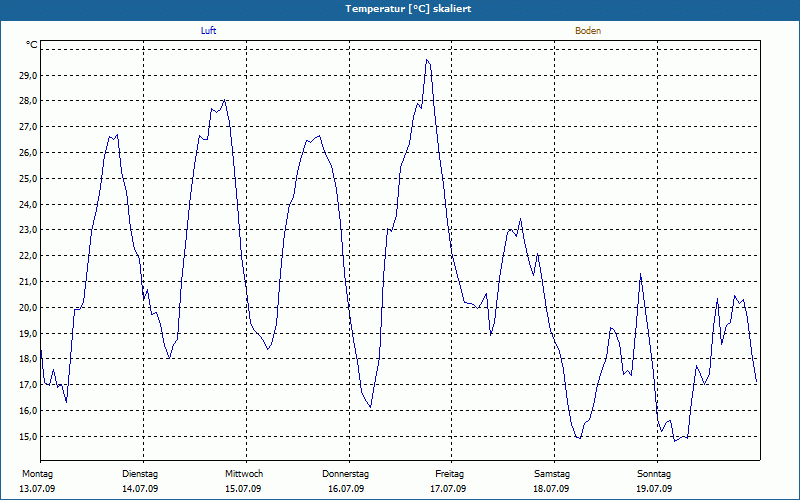The height and width of the screenshot is (500, 800).
Task: Select the 19,0 y-axis label
Action: [28, 334]
